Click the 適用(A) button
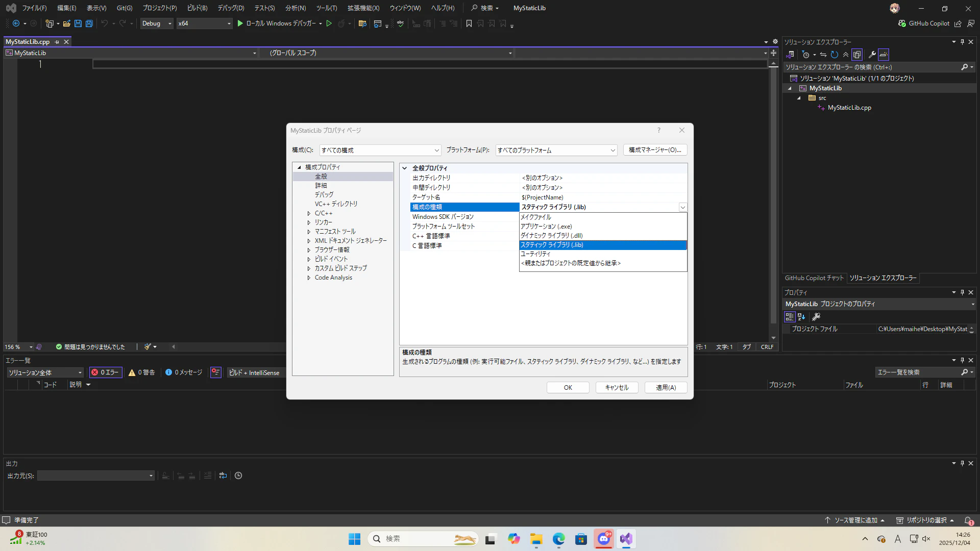The width and height of the screenshot is (980, 551). click(x=666, y=388)
